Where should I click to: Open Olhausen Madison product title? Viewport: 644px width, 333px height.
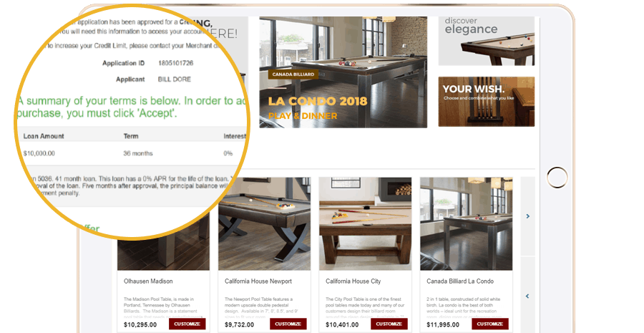[148, 281]
